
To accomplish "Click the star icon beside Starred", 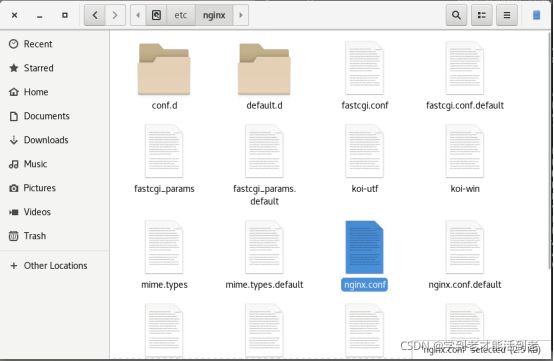I will (x=13, y=68).
